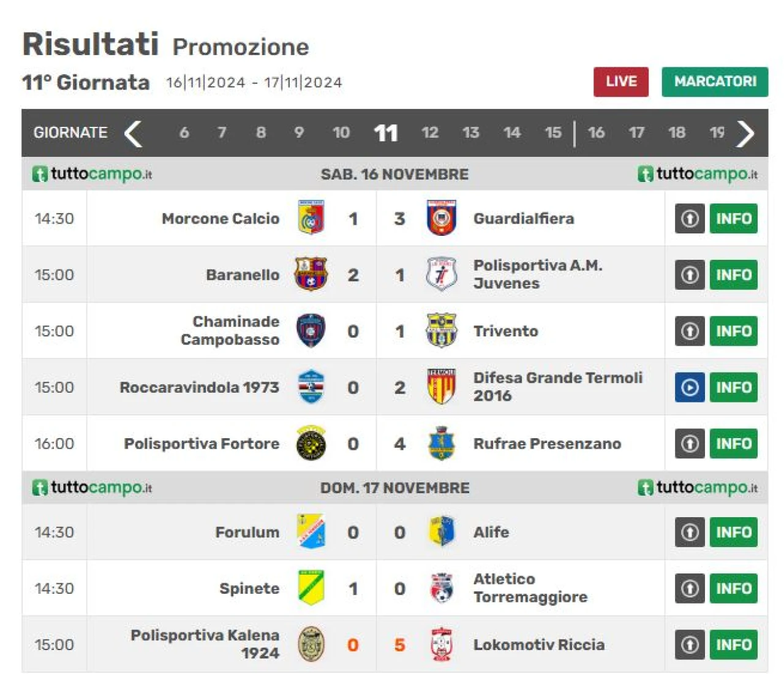This screenshot has height=674, width=784.
Task: Go to previous giornate with left chevron
Action: point(134,133)
